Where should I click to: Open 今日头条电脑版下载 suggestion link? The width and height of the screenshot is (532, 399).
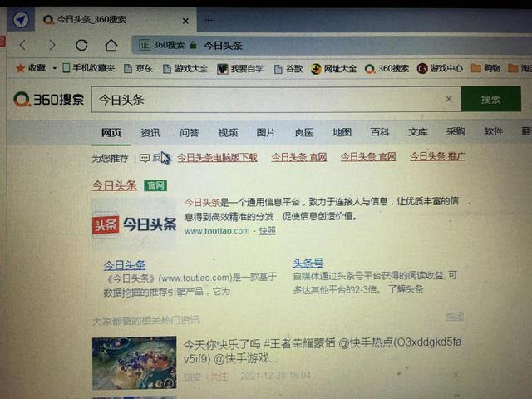click(217, 157)
